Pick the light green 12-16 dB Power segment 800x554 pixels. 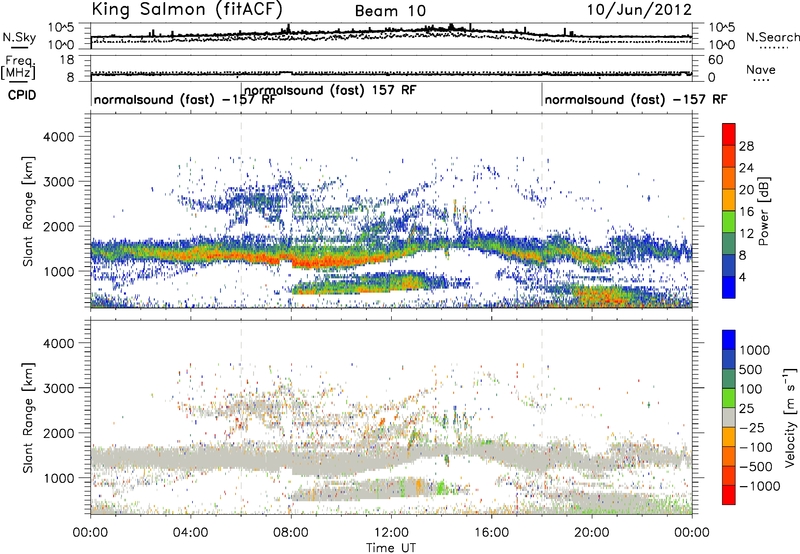pyautogui.click(x=729, y=222)
